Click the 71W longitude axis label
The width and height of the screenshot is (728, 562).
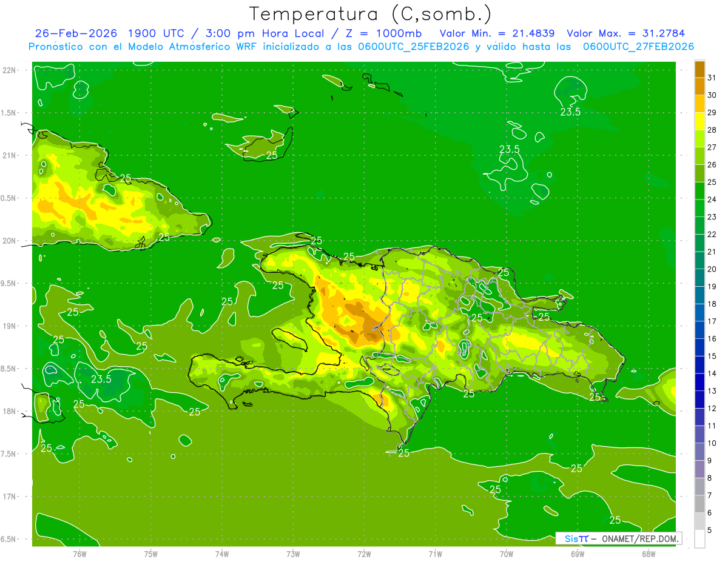point(435,554)
